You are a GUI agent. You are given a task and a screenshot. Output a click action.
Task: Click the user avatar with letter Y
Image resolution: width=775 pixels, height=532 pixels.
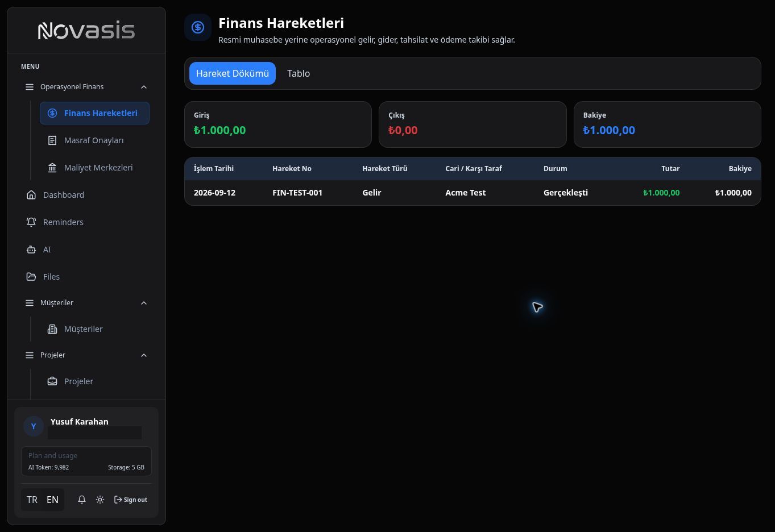(x=34, y=426)
